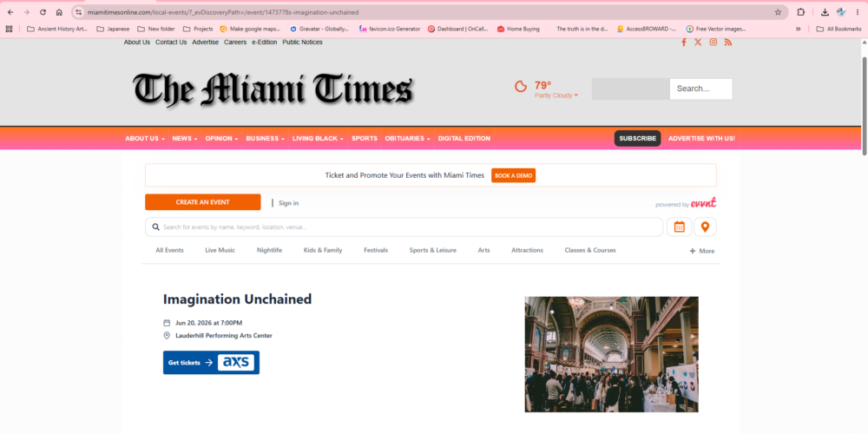
Task: Open The Miami Times Facebook icon
Action: (684, 42)
